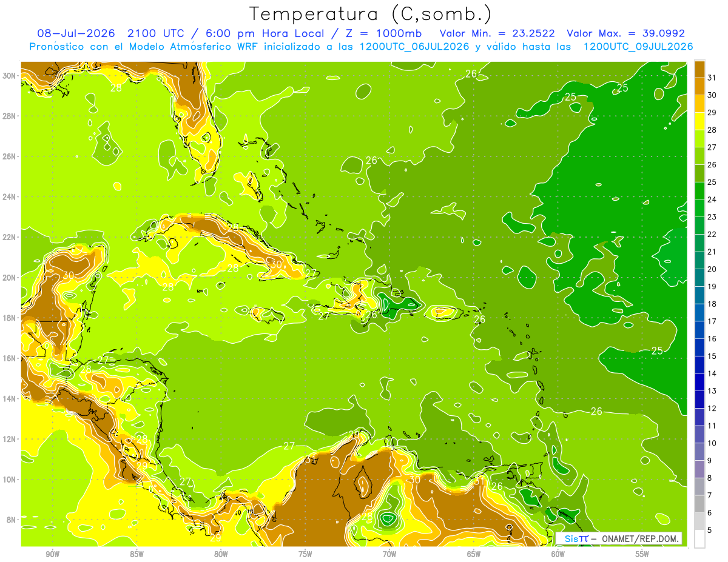Viewport: 728px width, 562px height.
Task: Click the title 'Temperatura (C,somb.)'
Action: [371, 15]
